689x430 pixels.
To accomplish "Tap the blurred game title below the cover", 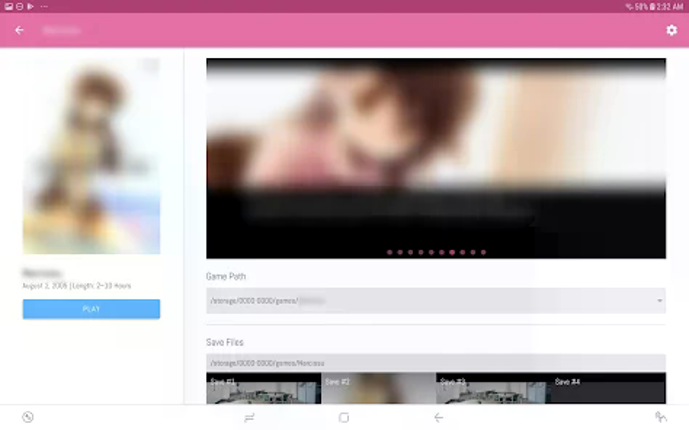I will 42,273.
